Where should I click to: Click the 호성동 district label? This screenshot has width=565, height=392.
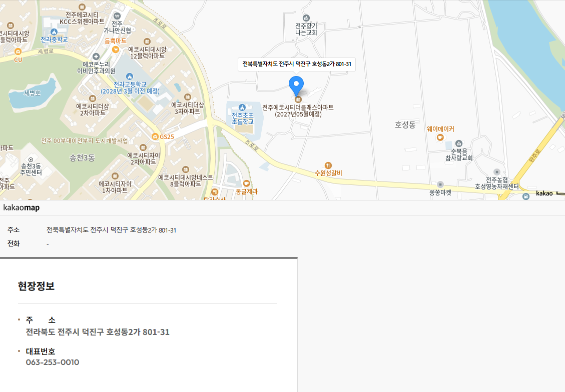[405, 124]
